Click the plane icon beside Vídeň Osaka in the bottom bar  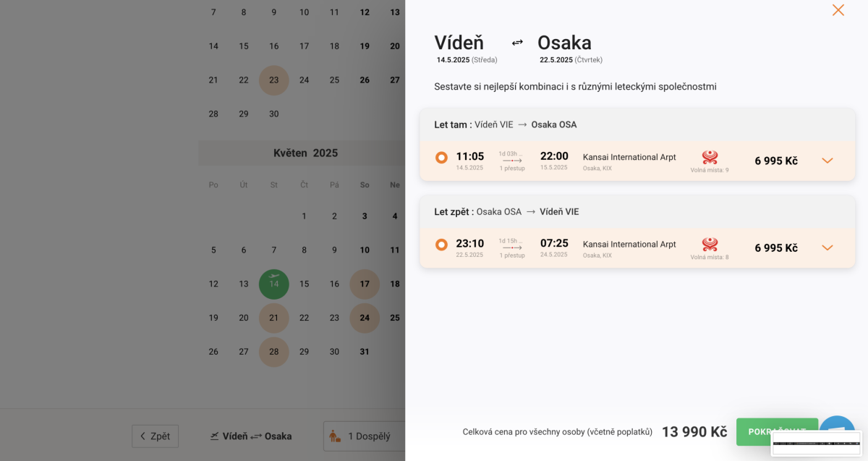click(215, 436)
